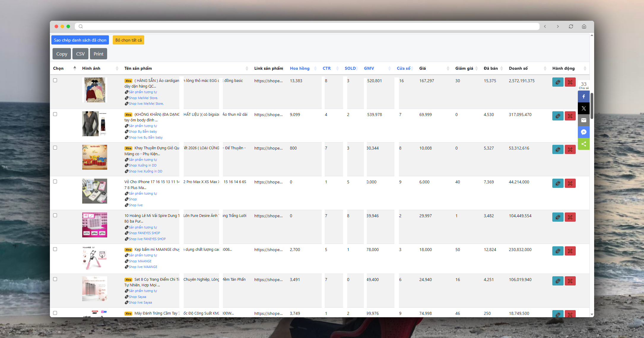Tick checkbox for the Áo cardigan product

55,80
